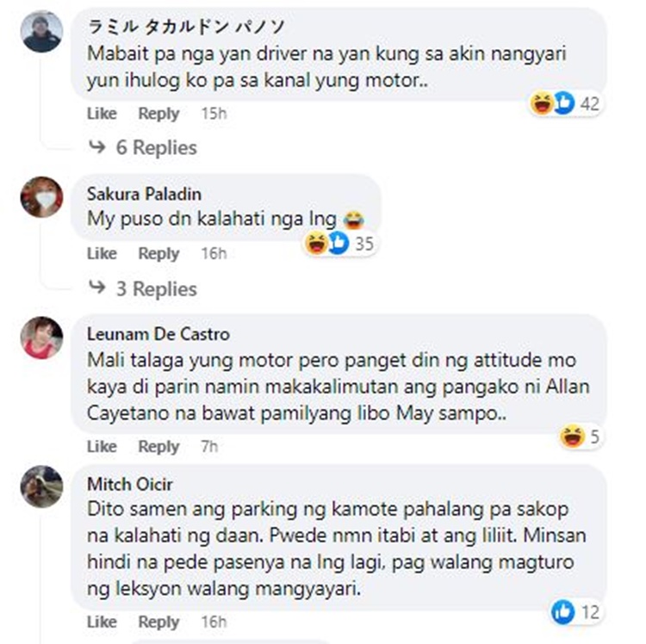The width and height of the screenshot is (646, 644).
Task: Like the comment by the Japanese-named user
Action: 102,114
